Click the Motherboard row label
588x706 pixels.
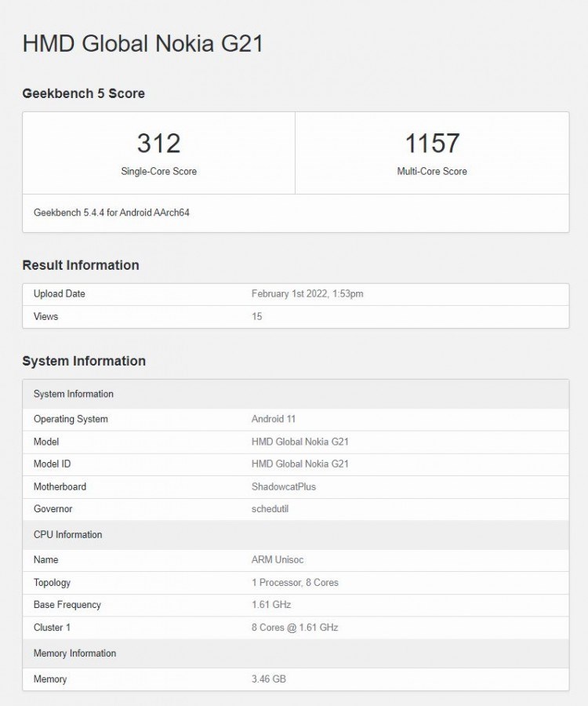[x=60, y=486]
